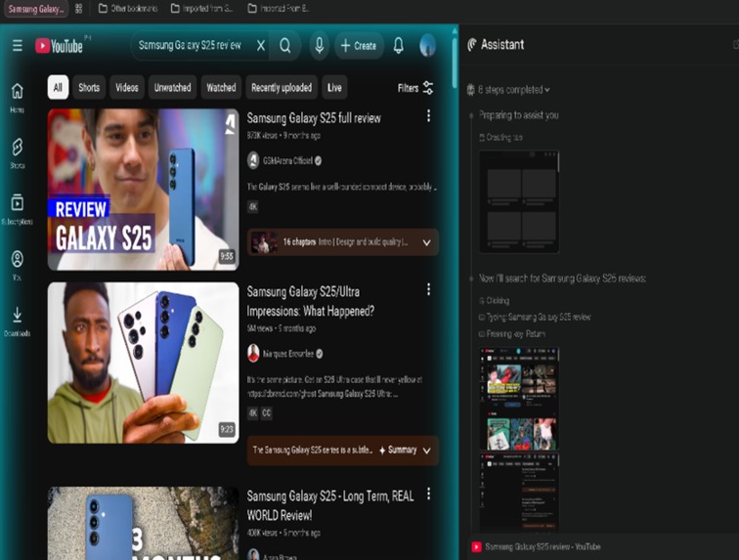The width and height of the screenshot is (739, 560).
Task: Go to the YouTube logo home link
Action: coord(59,46)
